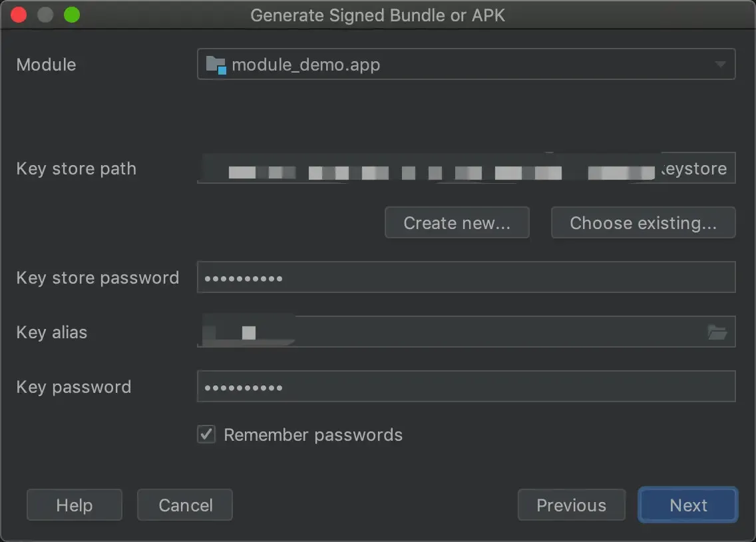Open the key alias picker folder icon
756x542 pixels.
point(717,332)
